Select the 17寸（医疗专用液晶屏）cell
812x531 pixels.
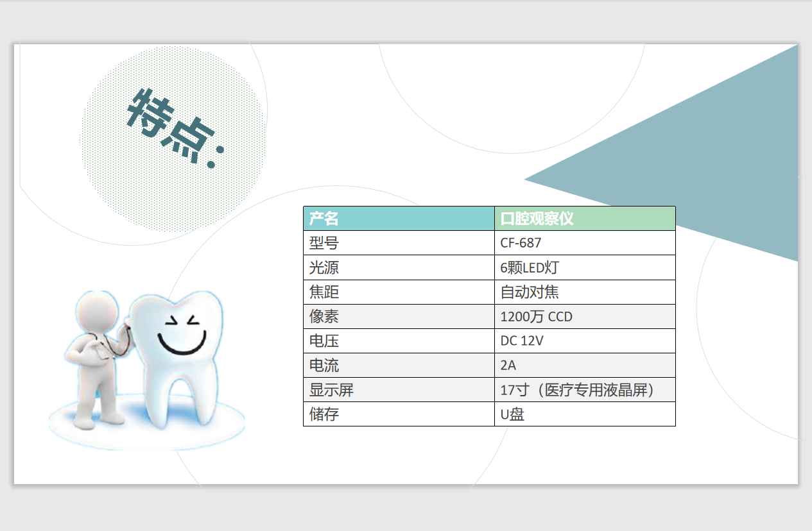585,389
